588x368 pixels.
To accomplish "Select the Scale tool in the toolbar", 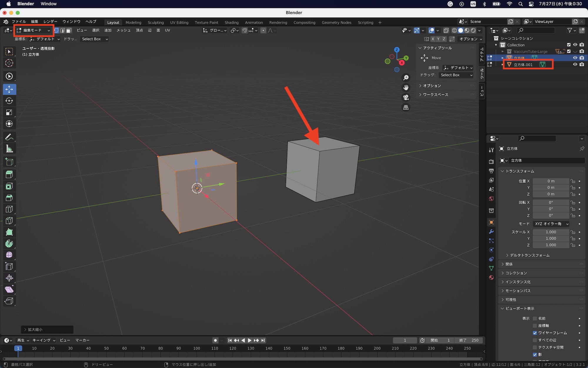I will 9,112.
